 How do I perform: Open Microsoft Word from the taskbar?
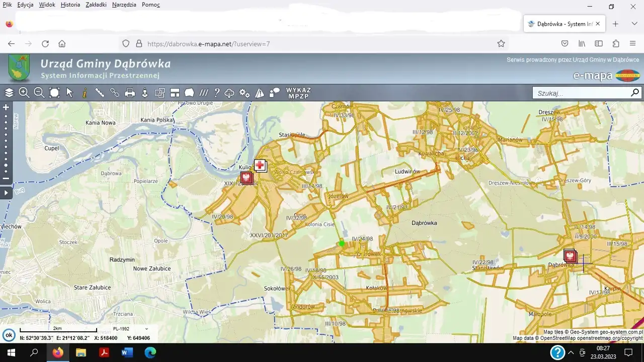(x=127, y=352)
